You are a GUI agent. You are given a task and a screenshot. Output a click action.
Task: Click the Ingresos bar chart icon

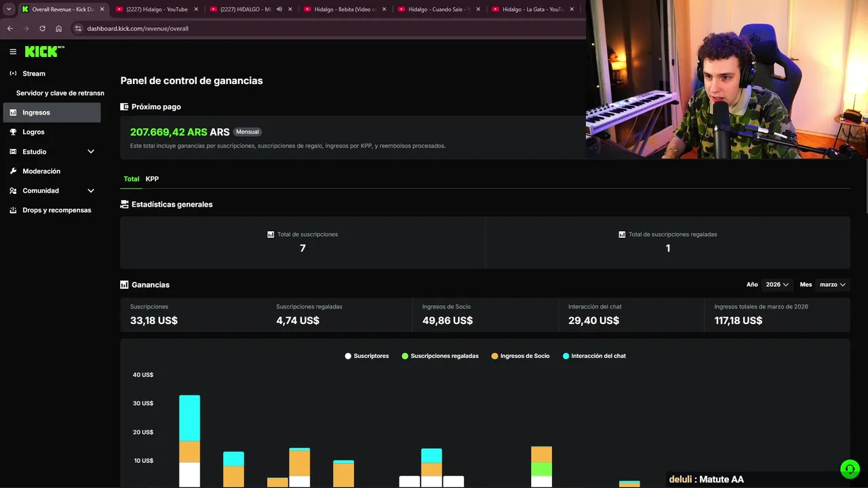[13, 113]
